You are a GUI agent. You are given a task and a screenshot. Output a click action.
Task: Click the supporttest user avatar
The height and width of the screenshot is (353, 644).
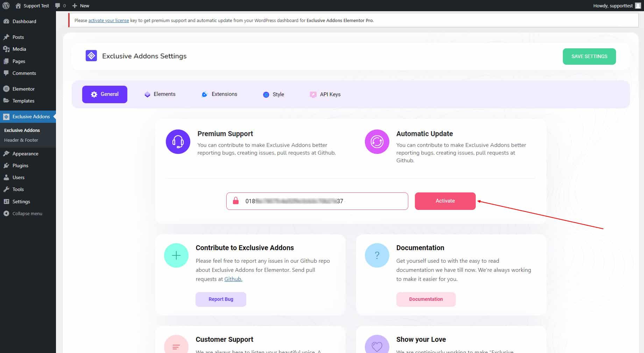point(638,6)
